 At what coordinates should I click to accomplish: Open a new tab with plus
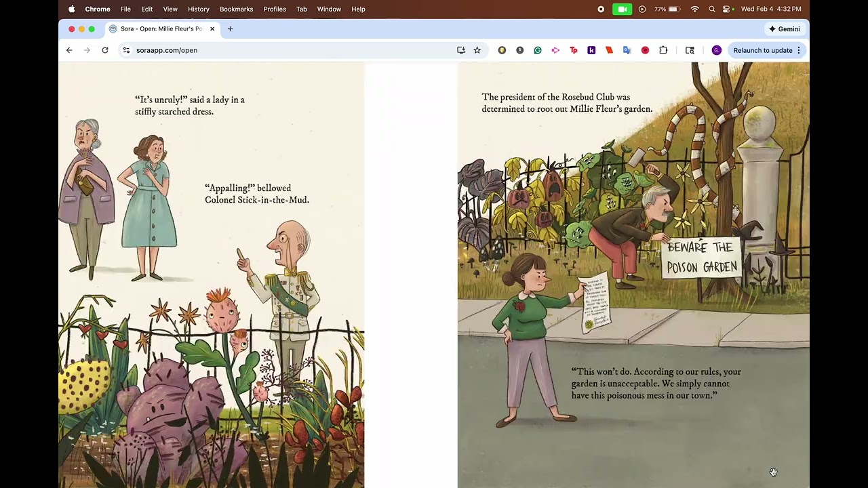pyautogui.click(x=230, y=29)
